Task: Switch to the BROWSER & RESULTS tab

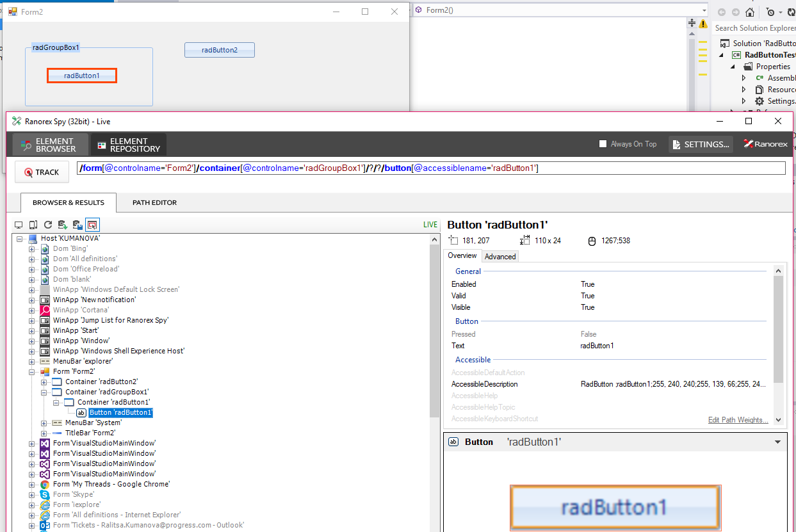Action: tap(69, 202)
